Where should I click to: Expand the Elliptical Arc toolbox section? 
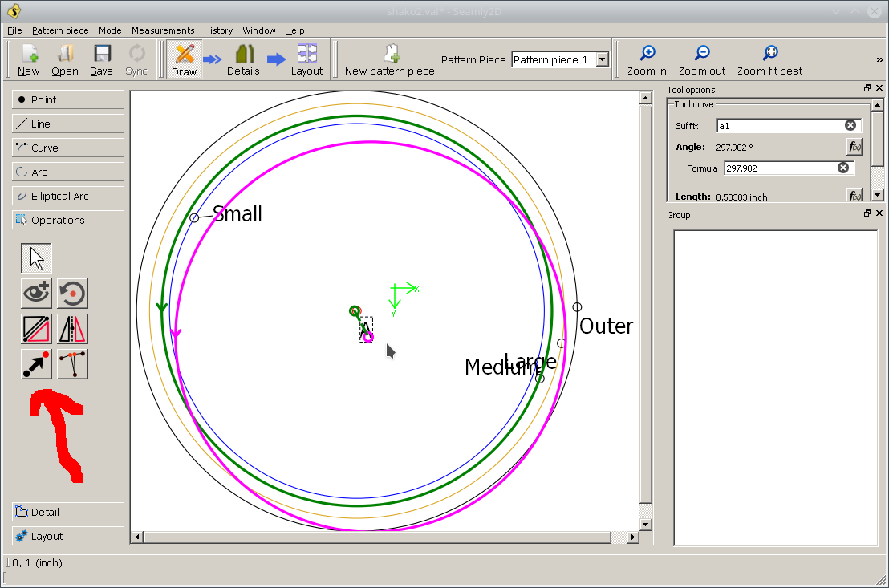[68, 196]
